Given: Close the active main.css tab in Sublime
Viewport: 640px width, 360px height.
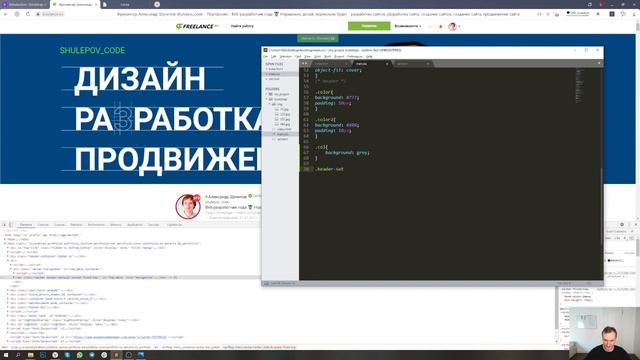Looking at the screenshot, I should (387, 64).
